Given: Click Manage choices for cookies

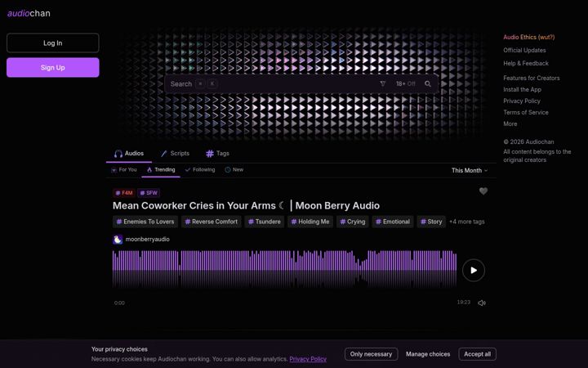Looking at the screenshot, I should [428, 354].
